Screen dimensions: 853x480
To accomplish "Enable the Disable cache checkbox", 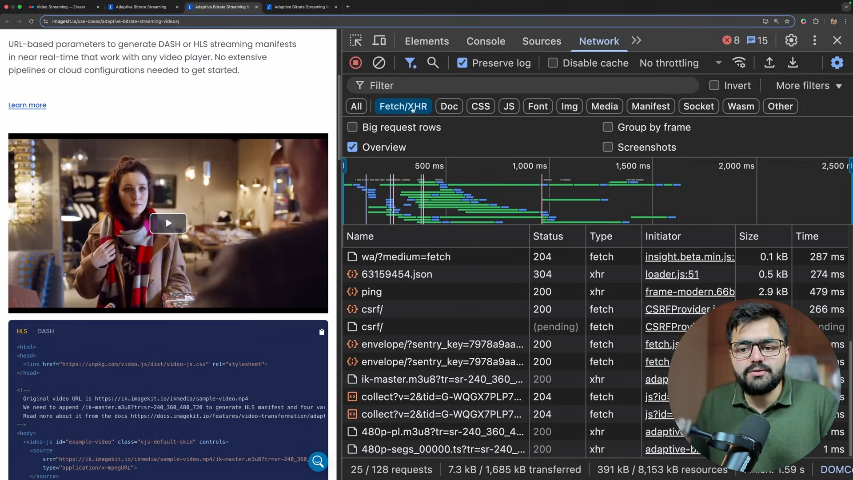I will (x=552, y=63).
